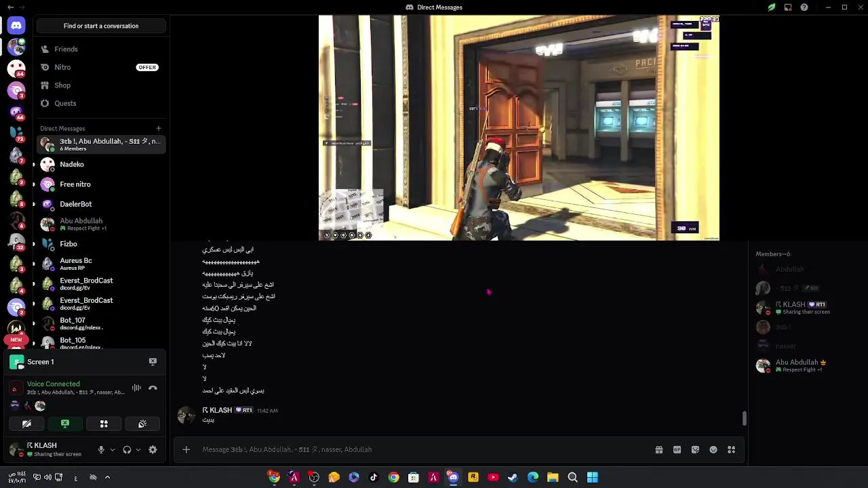Image resolution: width=868 pixels, height=488 pixels.
Task: Open the Shop page
Action: click(101, 85)
